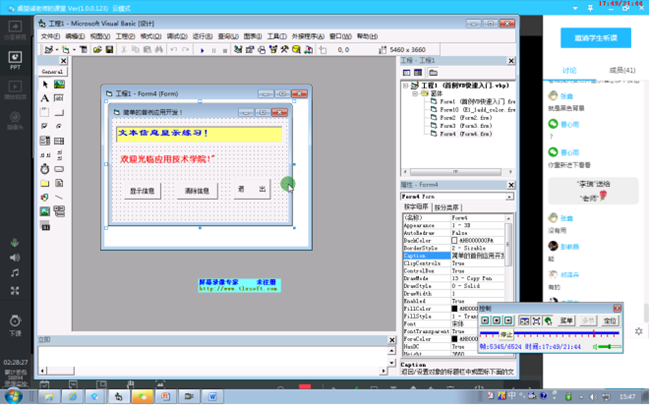Start the program with the Run arrow
The image size is (650, 406).
click(x=202, y=50)
